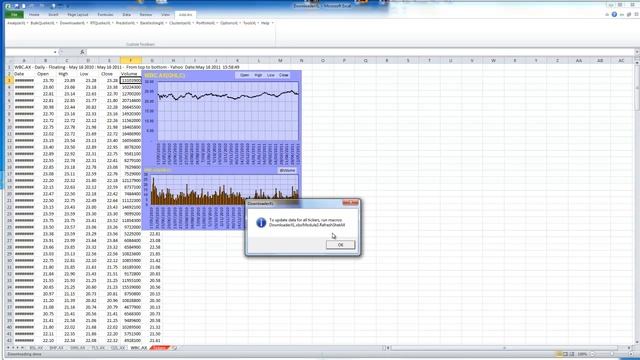Screen dimensions: 640x360
Task: Expand the ClassifierXL add-in menu
Action: [181, 23]
